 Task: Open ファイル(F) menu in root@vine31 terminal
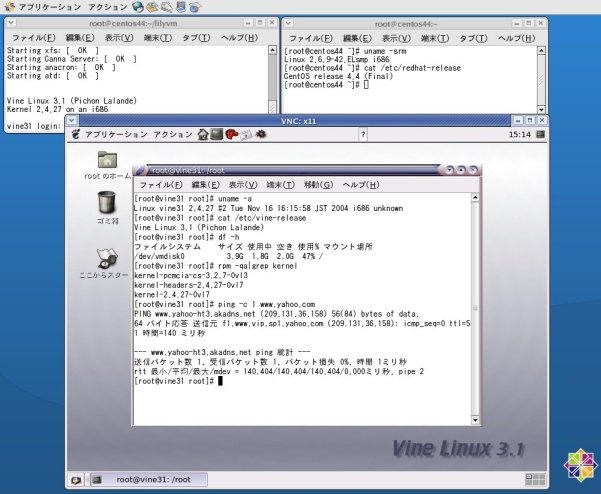point(161,185)
